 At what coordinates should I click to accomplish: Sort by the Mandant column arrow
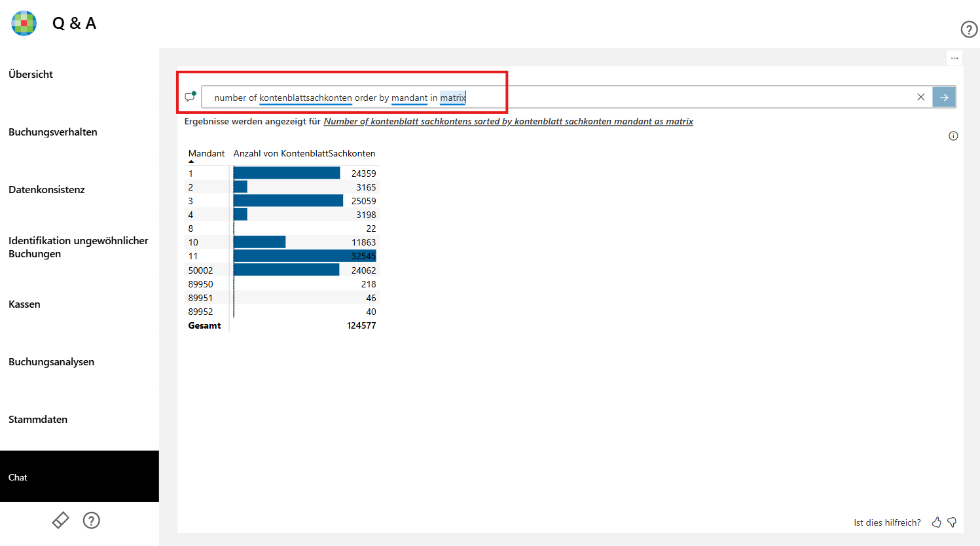191,162
